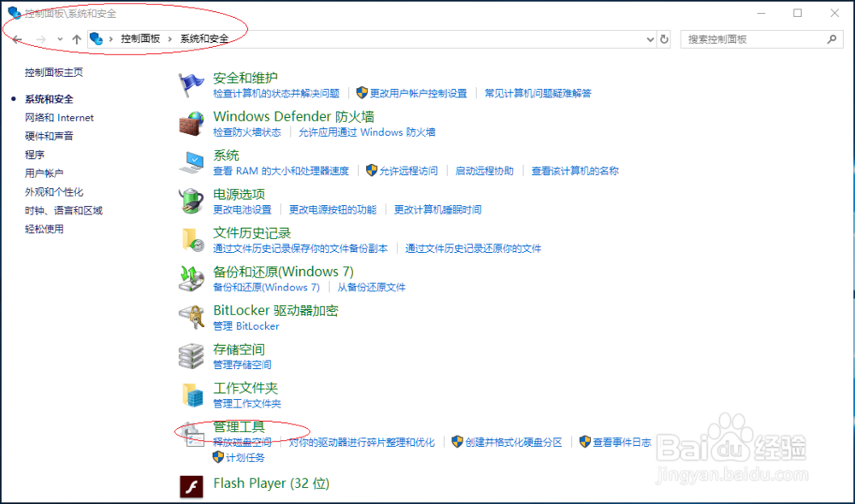
Task: Go to 控制面板主页 in the sidebar
Action: pyautogui.click(x=53, y=72)
